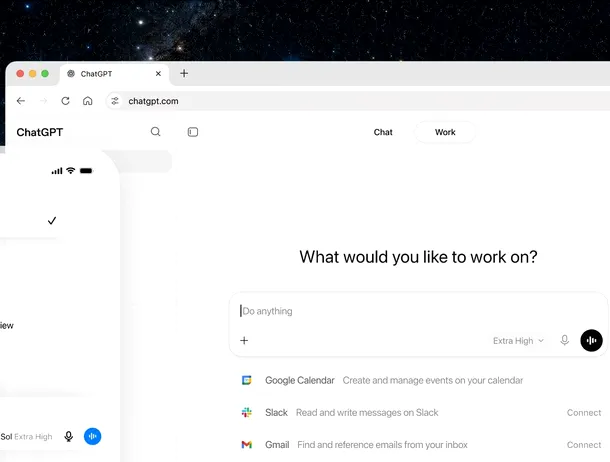
Task: Tap Sol Extra High model label on phone
Action: [26, 437]
